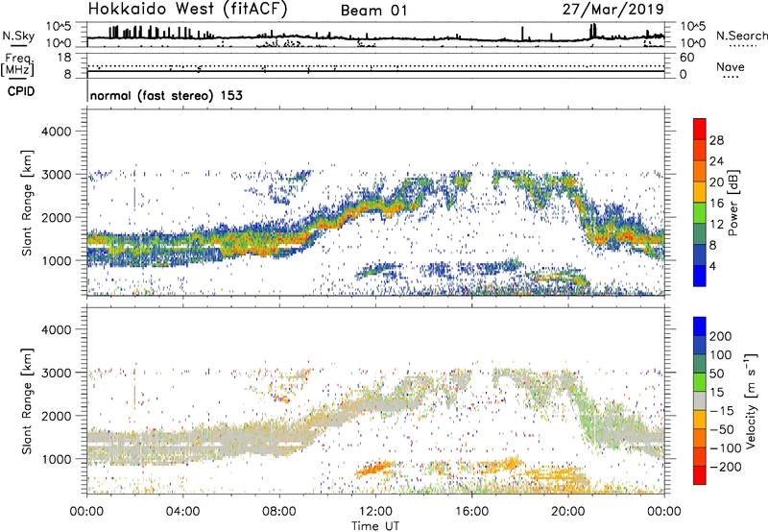
Task: Click the 'Hokkaido West (fitACF)' title
Action: coord(187,10)
